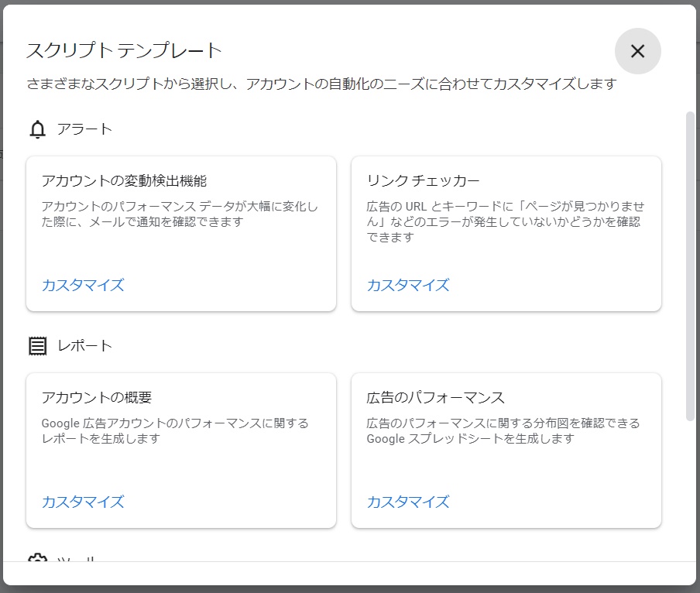Click the report icon beside レポート
Viewport: 700px width, 593px height.
[37, 346]
